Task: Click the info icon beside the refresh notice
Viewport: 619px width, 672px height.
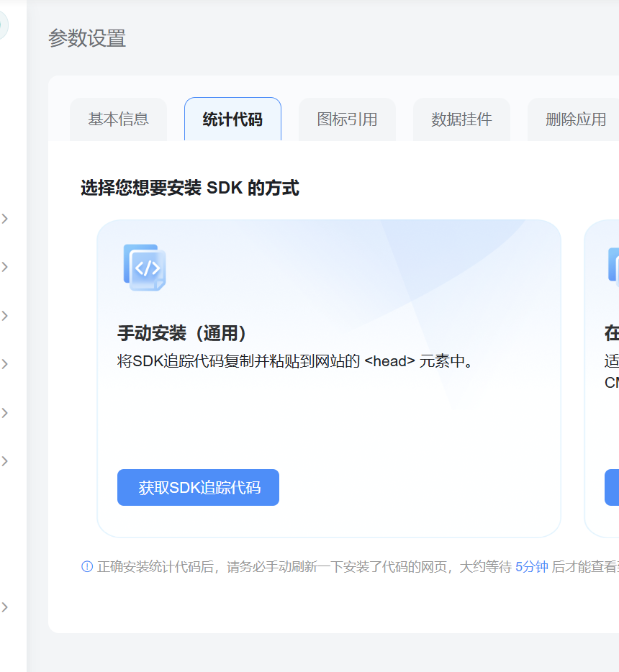Action: pyautogui.click(x=87, y=566)
